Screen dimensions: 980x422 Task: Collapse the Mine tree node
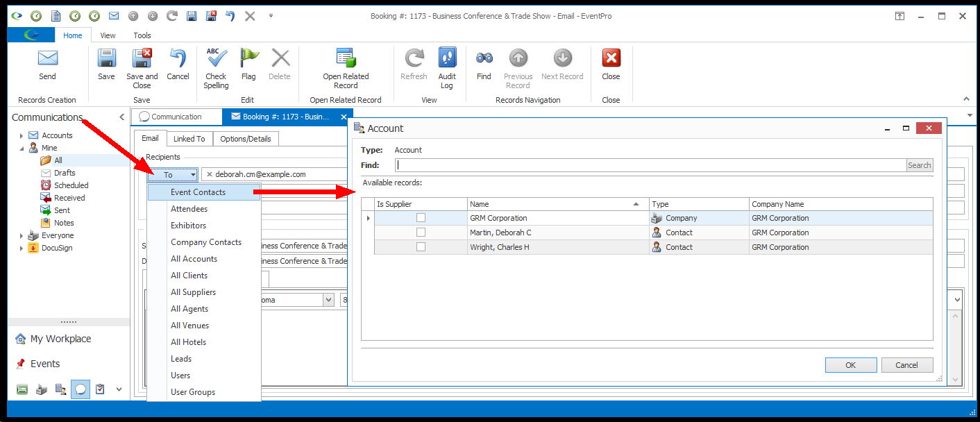coord(22,148)
